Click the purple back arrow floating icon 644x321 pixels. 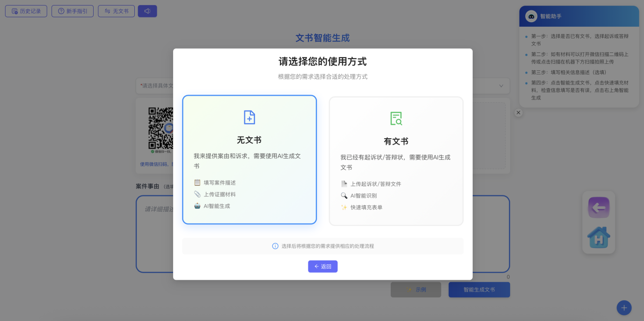pos(598,207)
